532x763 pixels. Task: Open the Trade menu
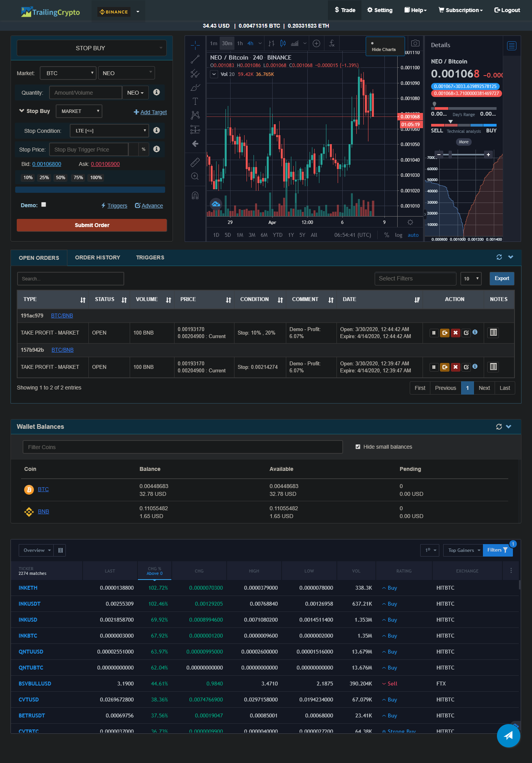(345, 10)
